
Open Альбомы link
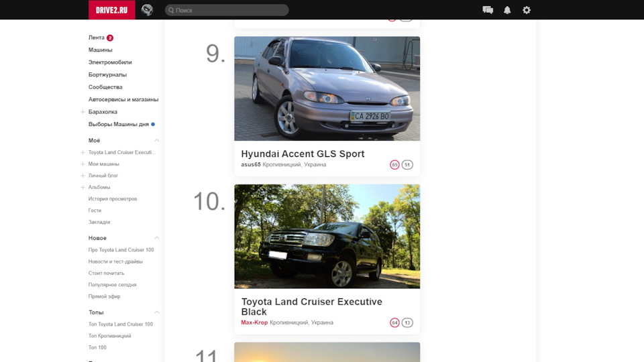click(99, 187)
